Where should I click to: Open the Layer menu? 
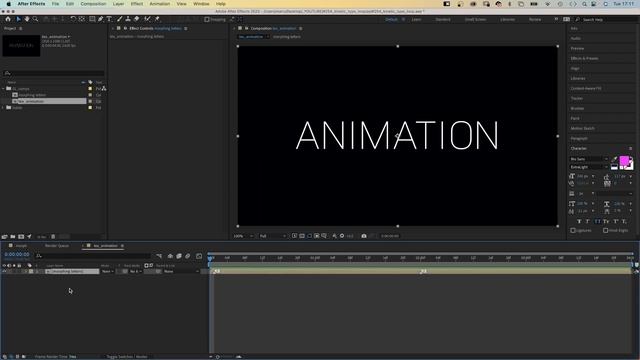(118, 4)
